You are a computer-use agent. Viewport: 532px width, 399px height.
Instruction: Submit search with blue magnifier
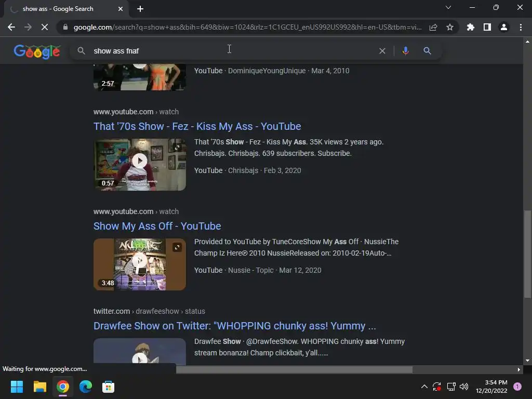click(427, 51)
